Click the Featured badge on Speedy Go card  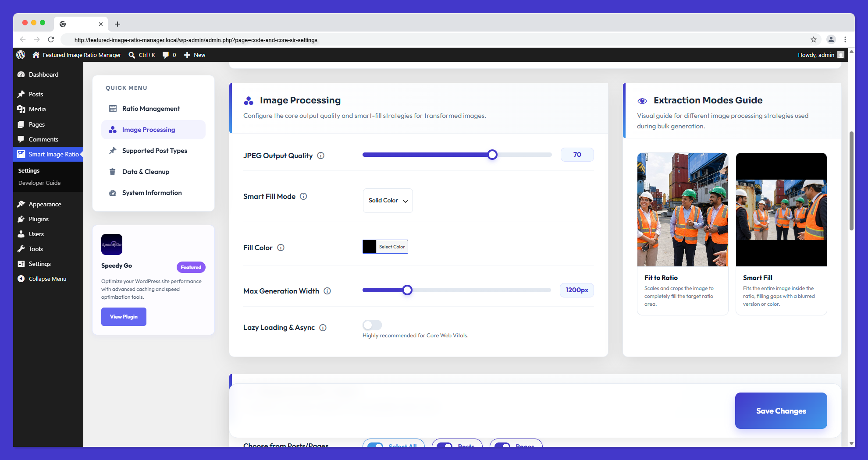click(x=191, y=267)
